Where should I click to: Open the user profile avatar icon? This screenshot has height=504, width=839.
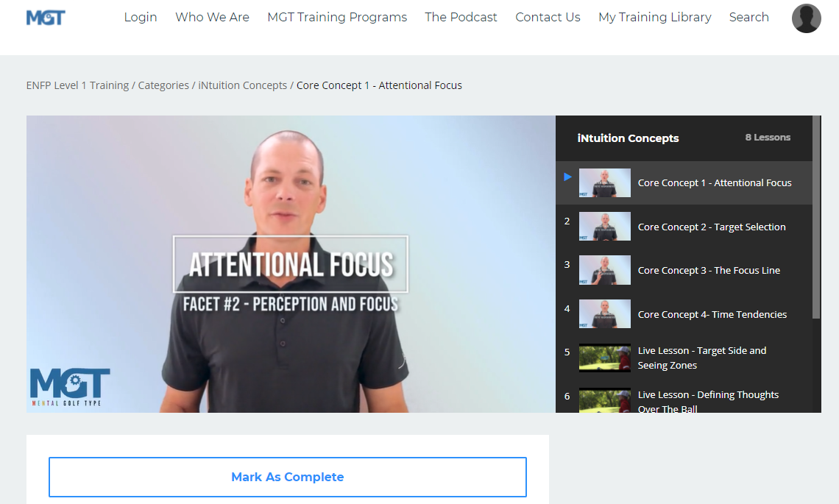click(x=807, y=18)
